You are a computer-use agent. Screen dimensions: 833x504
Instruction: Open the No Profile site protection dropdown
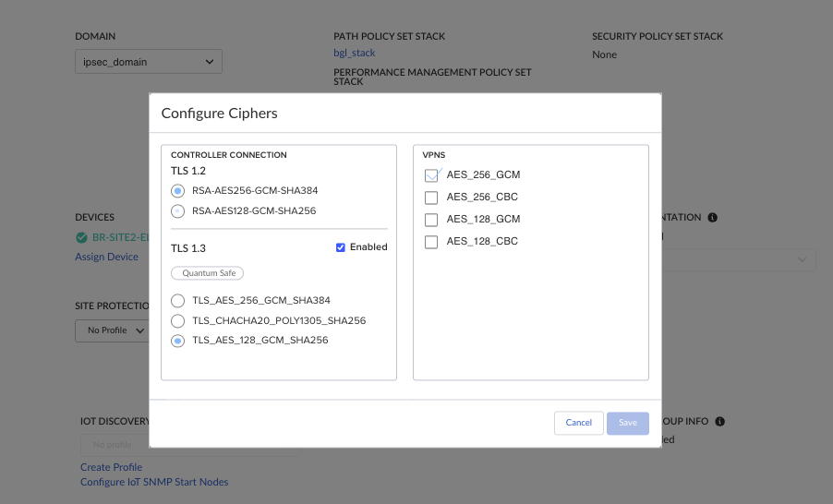(113, 330)
